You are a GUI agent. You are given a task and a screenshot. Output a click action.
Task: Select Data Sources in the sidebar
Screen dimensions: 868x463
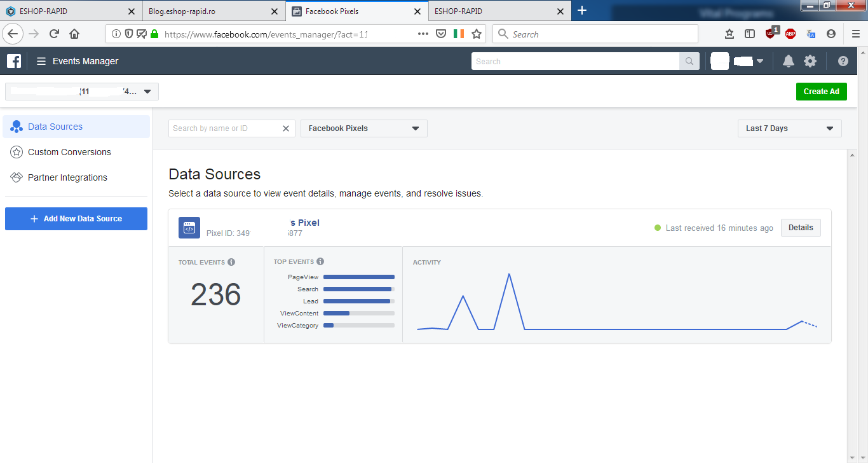click(x=77, y=127)
